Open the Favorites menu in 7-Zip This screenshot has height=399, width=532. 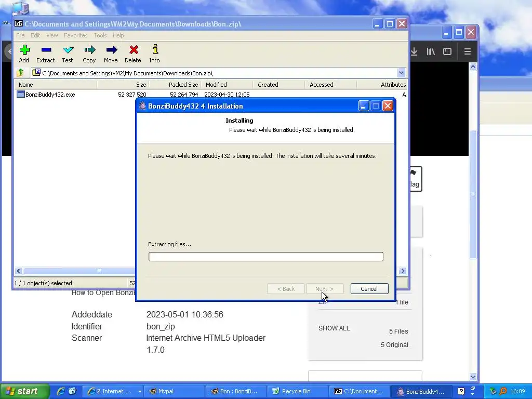(x=76, y=35)
